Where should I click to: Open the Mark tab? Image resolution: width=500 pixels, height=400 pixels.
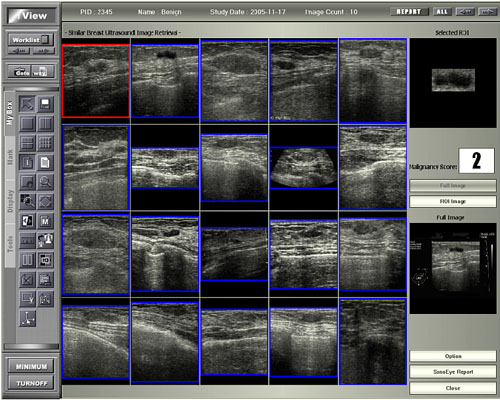[x=10, y=158]
